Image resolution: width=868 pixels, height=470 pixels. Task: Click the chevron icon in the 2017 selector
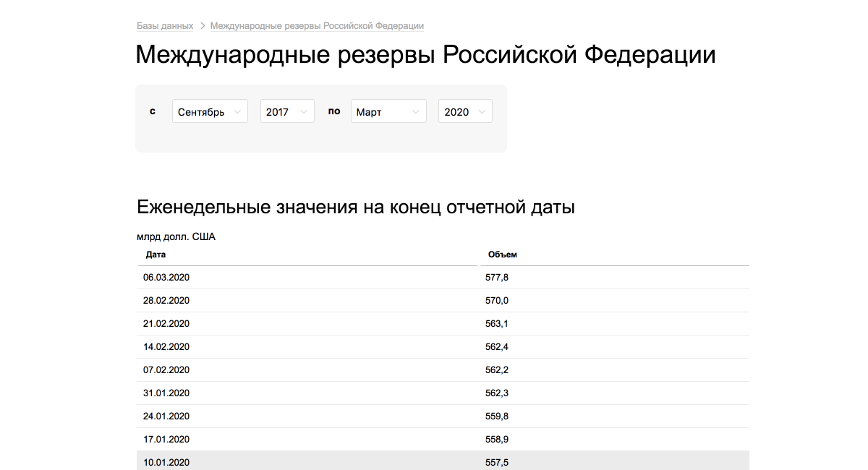304,111
